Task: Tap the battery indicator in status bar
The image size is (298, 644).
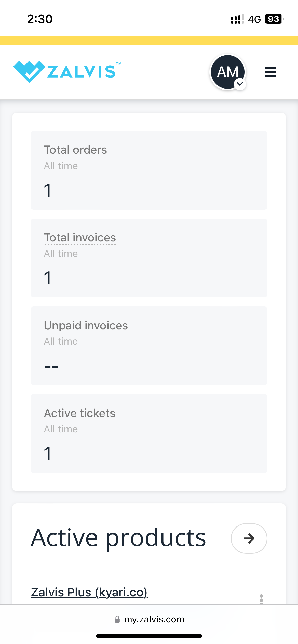Action: tap(274, 19)
